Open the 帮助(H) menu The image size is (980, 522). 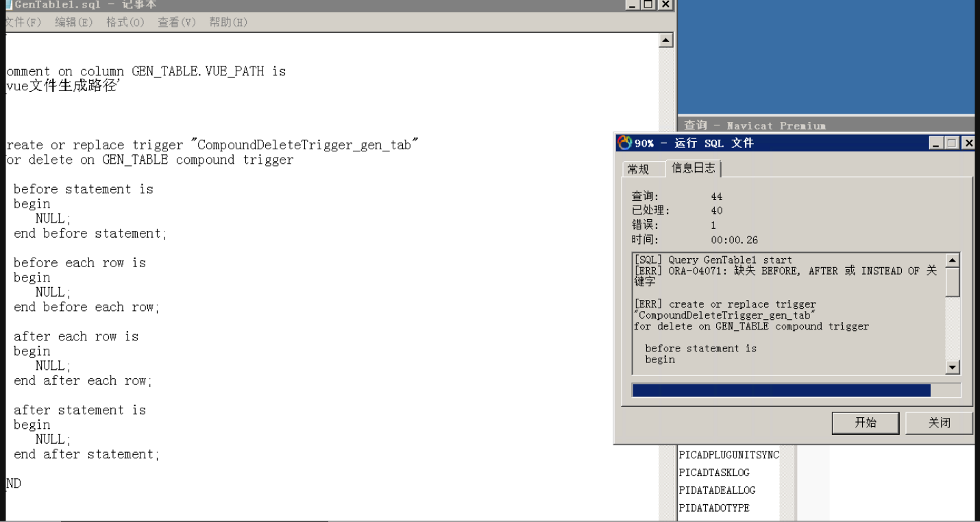tap(228, 23)
